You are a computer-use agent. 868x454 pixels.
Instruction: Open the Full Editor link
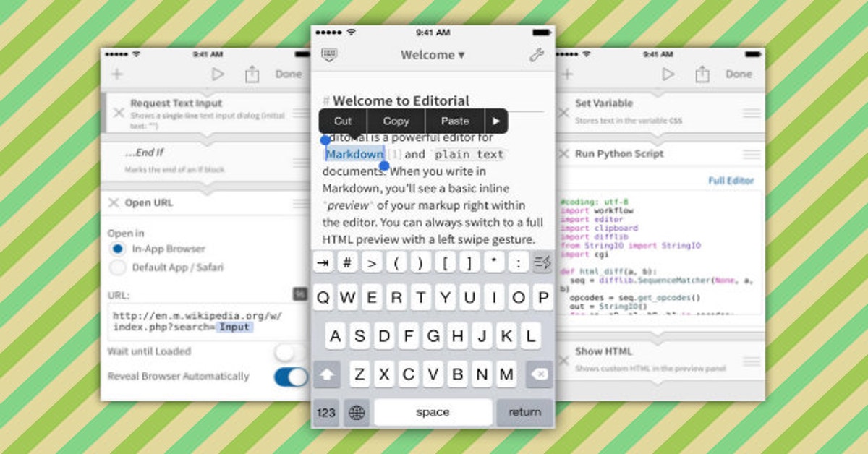(731, 181)
